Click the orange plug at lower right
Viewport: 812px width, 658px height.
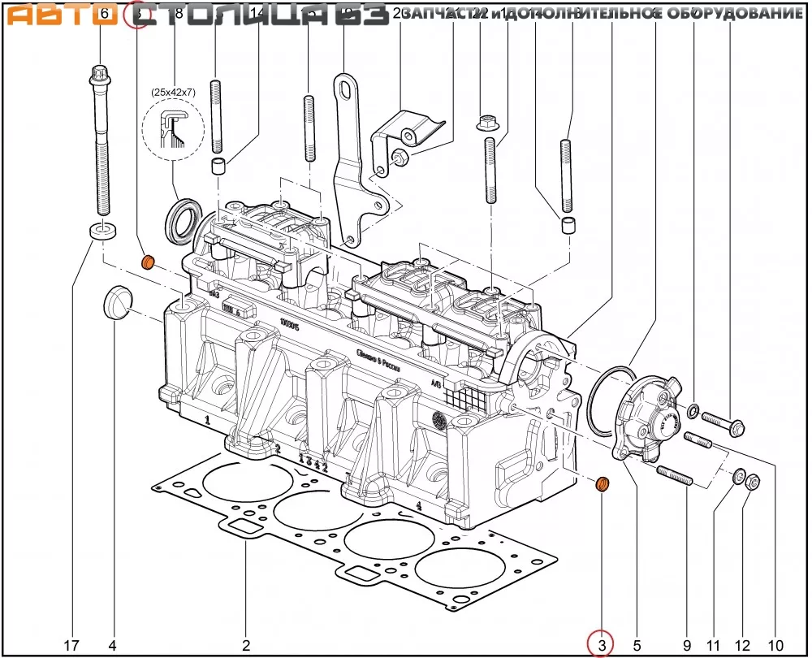tap(603, 485)
